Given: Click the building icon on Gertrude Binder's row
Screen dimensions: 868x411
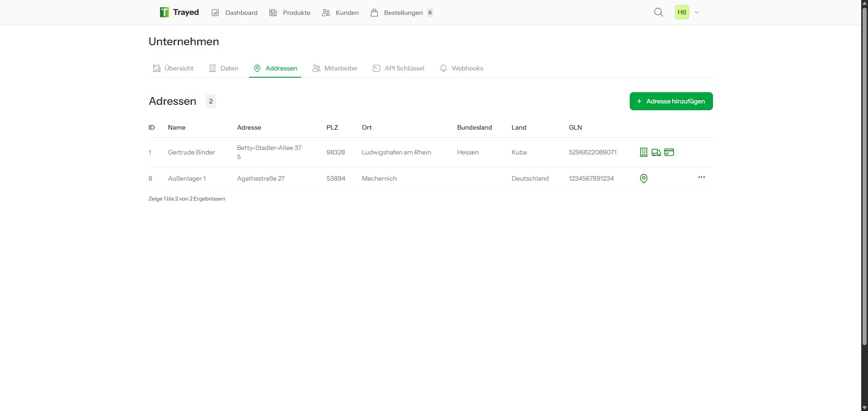Looking at the screenshot, I should tap(643, 152).
